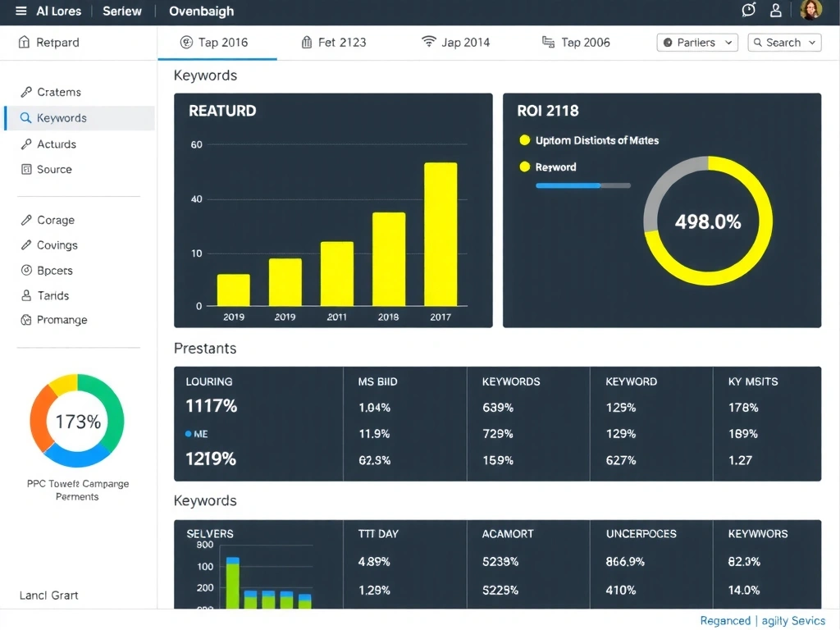Select the Keywords sidebar item

[62, 118]
